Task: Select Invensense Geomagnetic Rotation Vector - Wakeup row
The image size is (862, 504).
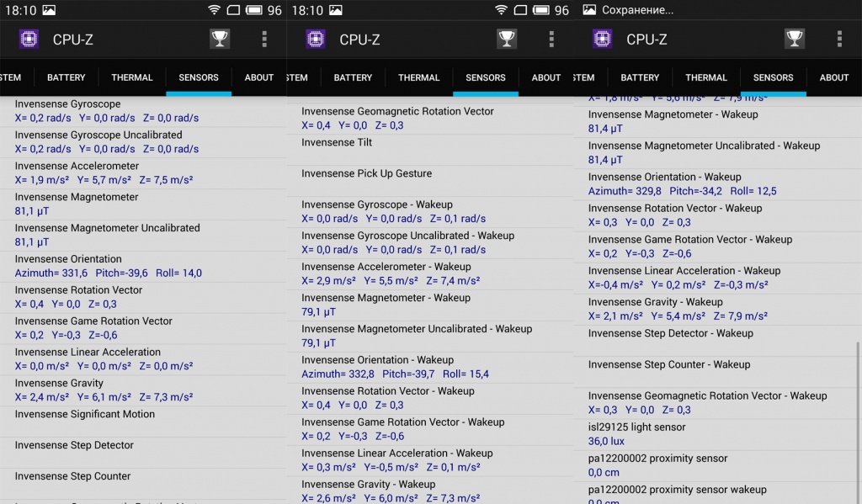Action: pos(718,403)
